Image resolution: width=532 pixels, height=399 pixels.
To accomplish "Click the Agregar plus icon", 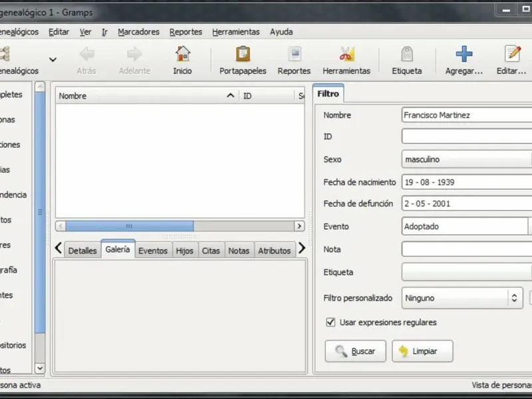I will coord(464,55).
